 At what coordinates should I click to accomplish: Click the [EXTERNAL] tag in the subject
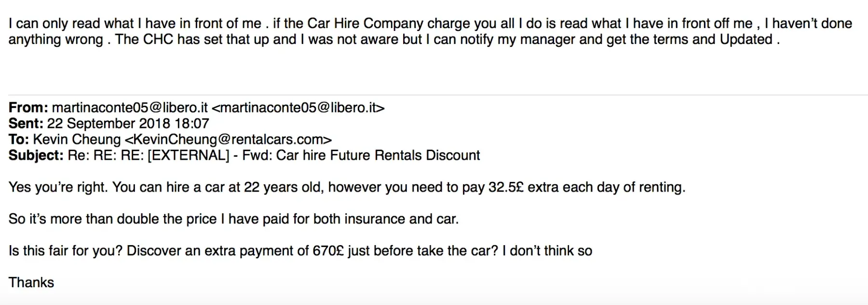tap(188, 155)
